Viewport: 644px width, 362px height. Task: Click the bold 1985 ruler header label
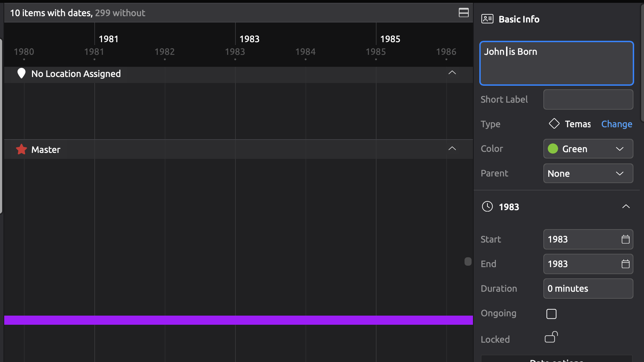(390, 39)
